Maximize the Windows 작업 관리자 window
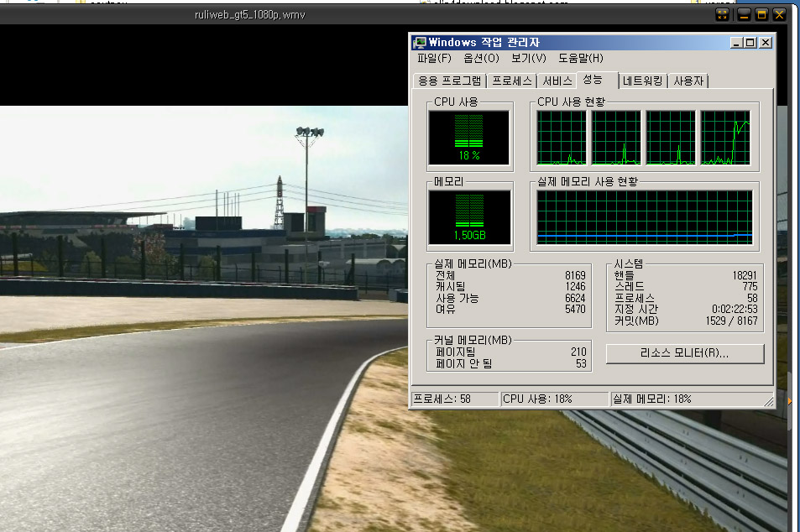The width and height of the screenshot is (800, 532). click(x=750, y=43)
